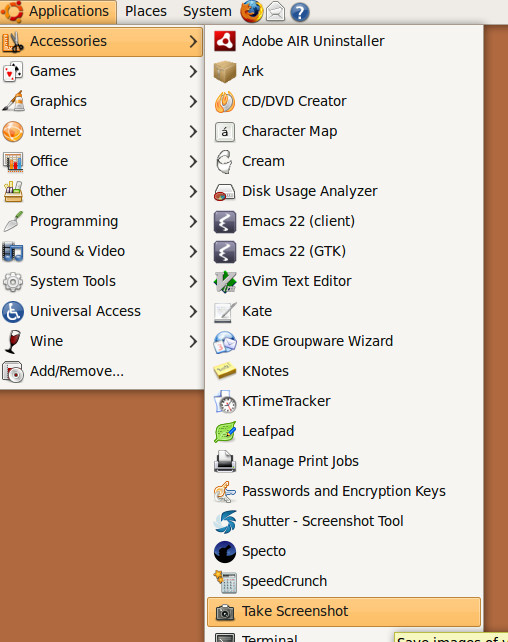Expand the Internet submenu arrow
508x642 pixels.
pos(193,131)
